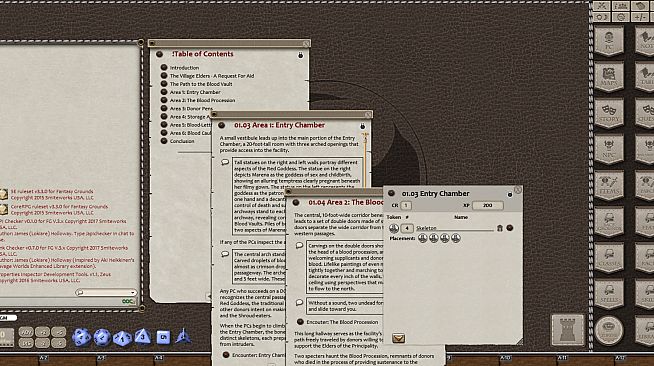
Task: Pick up the d20 die
Action: click(x=81, y=337)
